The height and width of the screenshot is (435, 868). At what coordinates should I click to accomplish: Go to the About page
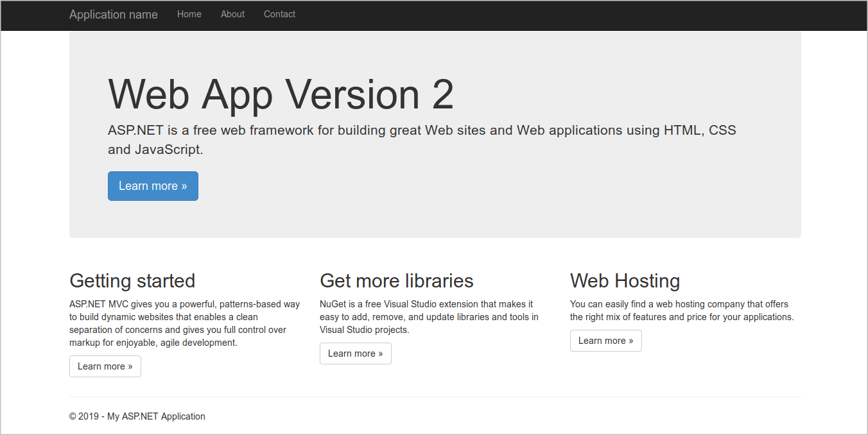click(232, 14)
